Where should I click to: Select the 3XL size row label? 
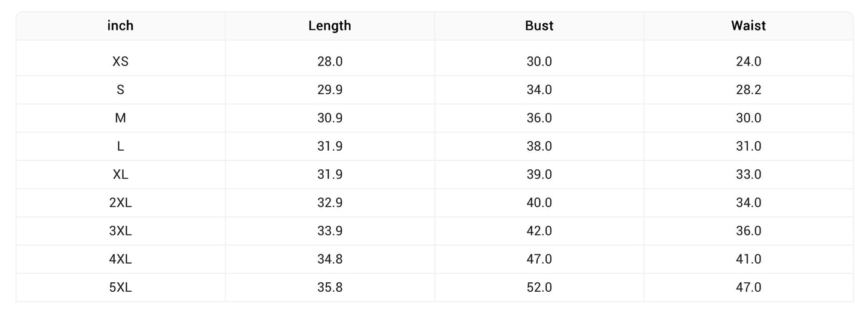[120, 231]
